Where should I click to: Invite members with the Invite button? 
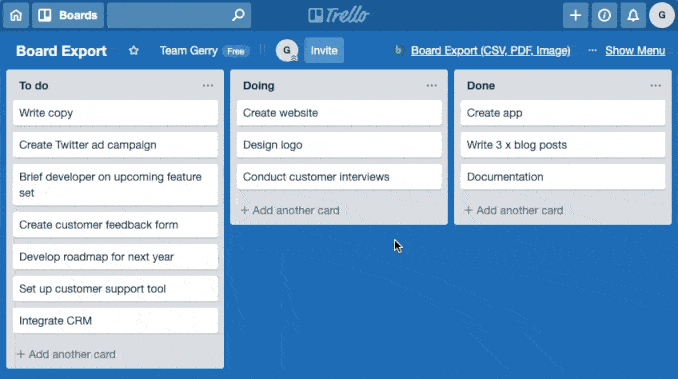point(324,51)
